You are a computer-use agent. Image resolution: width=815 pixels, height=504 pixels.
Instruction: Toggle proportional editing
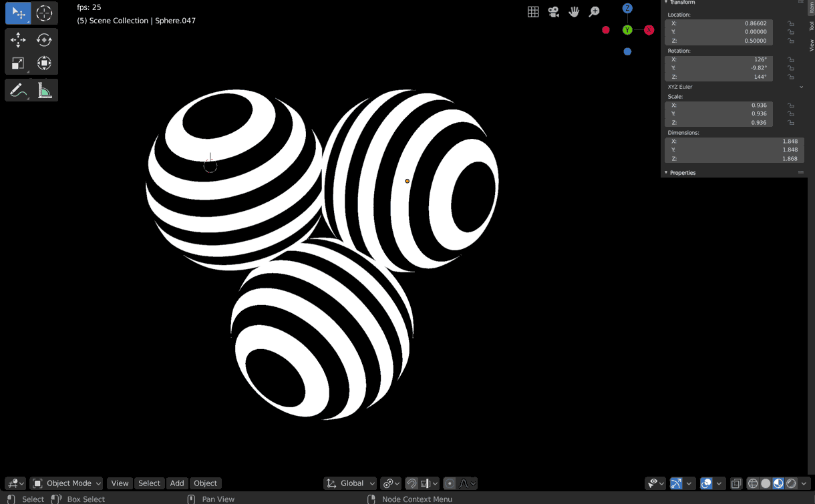(x=451, y=483)
